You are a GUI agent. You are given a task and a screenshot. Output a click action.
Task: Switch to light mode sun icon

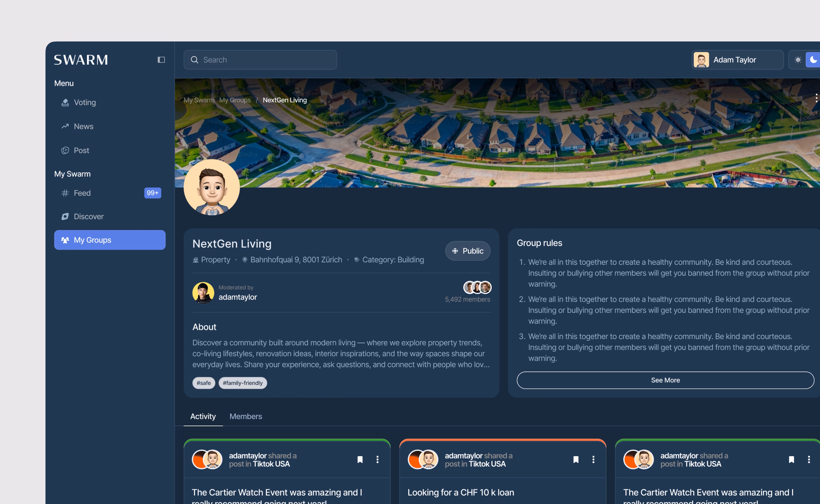[798, 60]
